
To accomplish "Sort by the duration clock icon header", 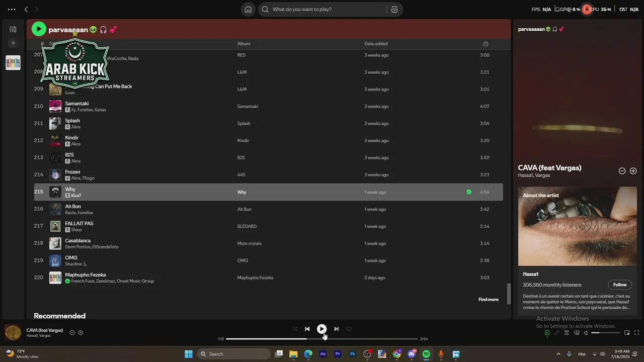I will tap(486, 44).
